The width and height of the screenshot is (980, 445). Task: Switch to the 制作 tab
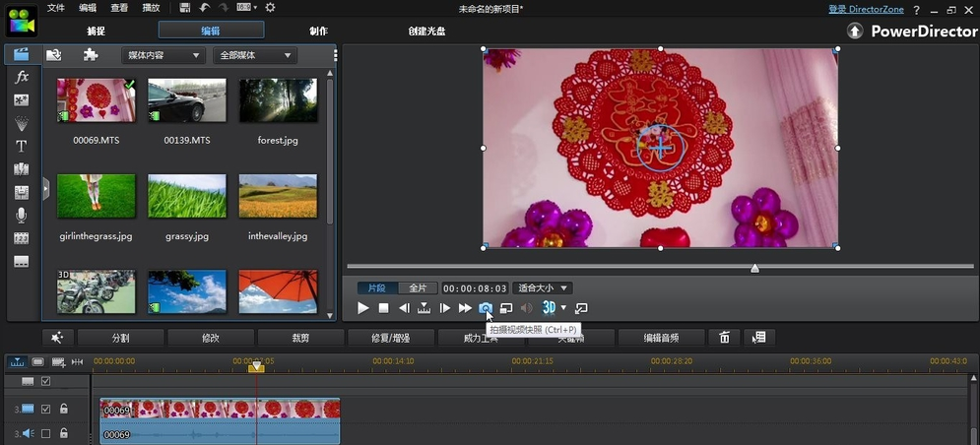pos(318,31)
